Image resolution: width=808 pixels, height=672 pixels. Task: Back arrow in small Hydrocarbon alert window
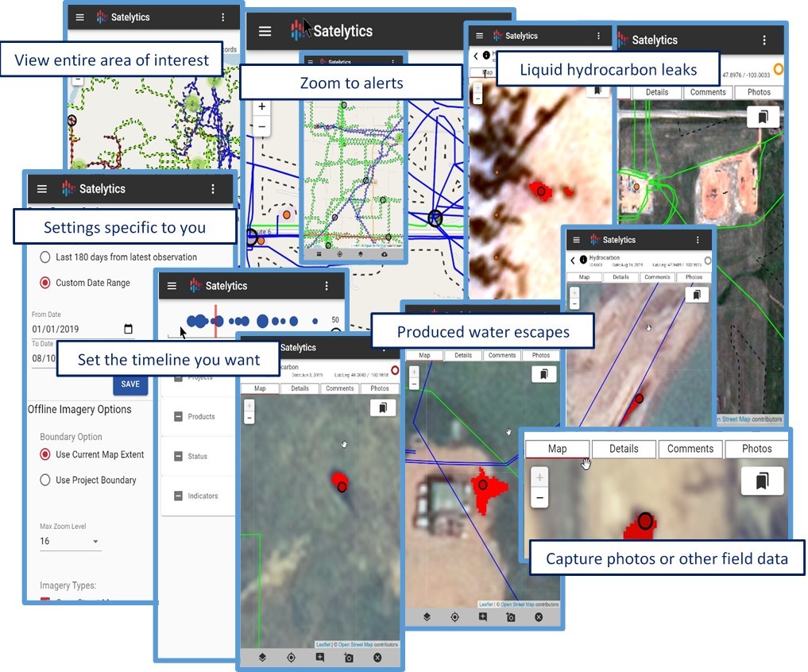tap(573, 261)
